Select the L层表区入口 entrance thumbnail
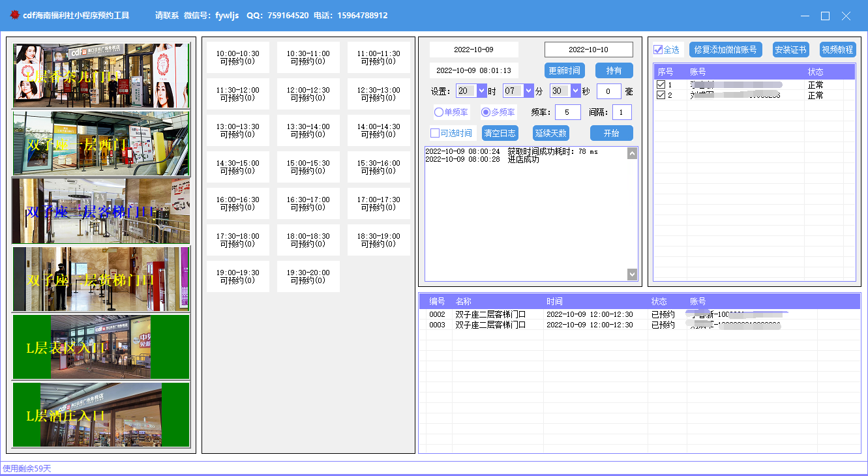This screenshot has width=868, height=476. [101, 347]
